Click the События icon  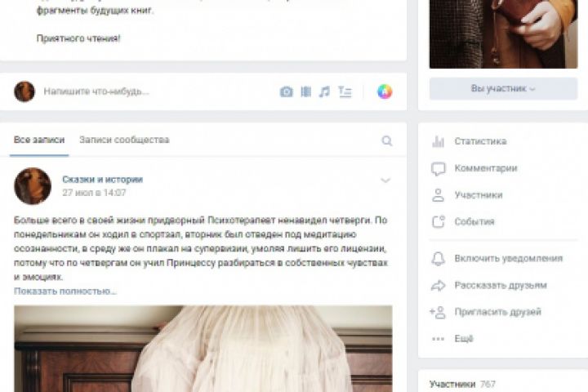point(438,221)
